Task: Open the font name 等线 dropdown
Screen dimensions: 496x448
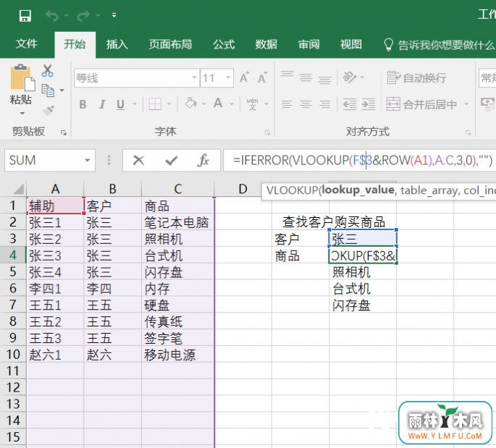Action: tap(194, 77)
